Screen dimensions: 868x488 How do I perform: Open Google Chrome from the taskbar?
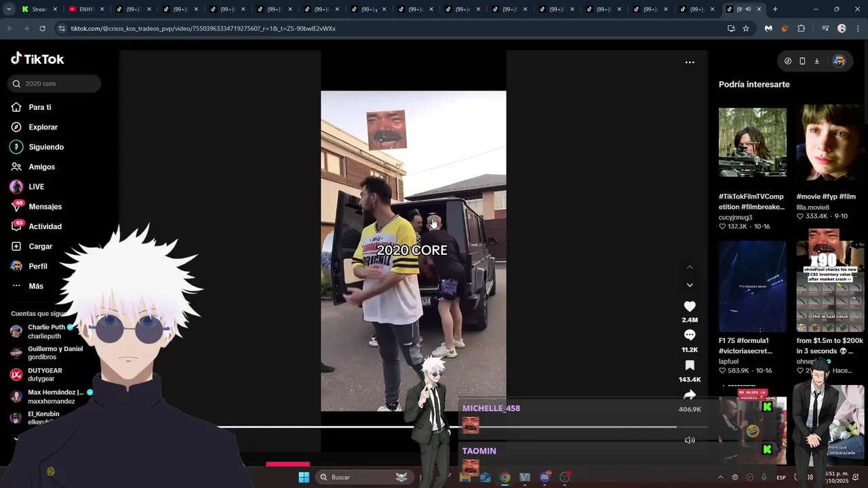tap(505, 477)
